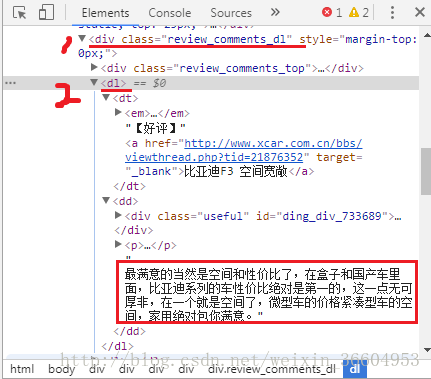Collapse the review_comments_dl div node

coord(82,39)
